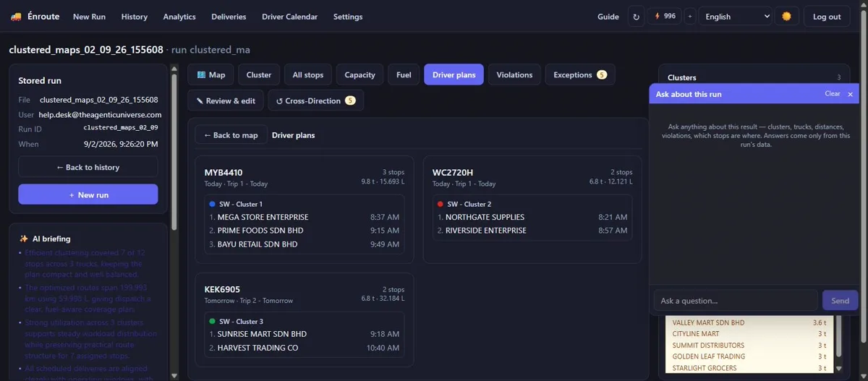Click Clear in the Ask panel
Viewport: 868px width, 381px height.
click(x=833, y=94)
